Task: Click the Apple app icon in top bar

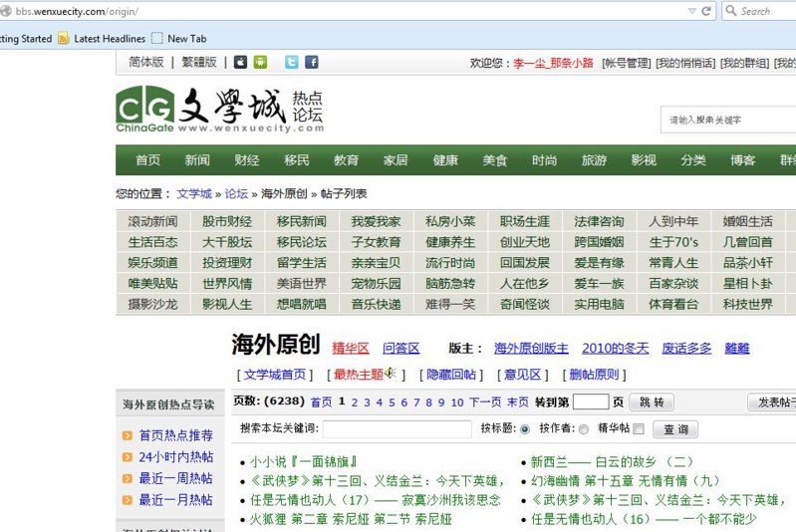Action: [240, 63]
